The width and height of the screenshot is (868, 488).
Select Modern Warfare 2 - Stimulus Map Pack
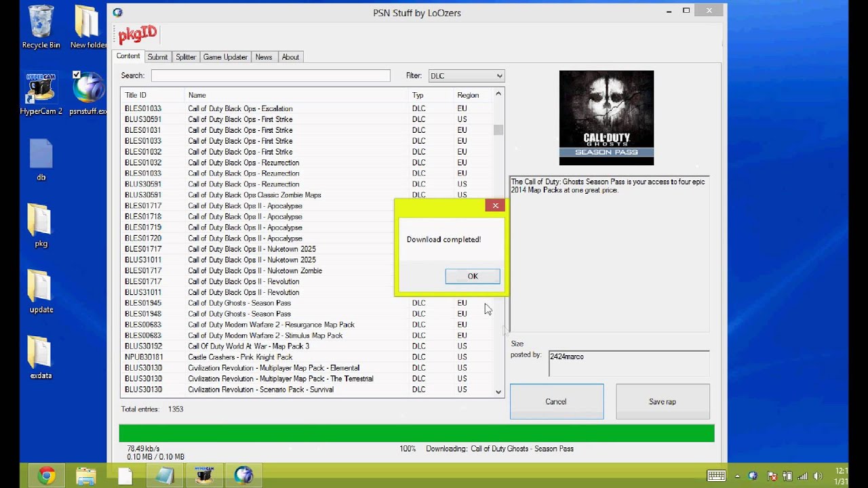pos(307,335)
